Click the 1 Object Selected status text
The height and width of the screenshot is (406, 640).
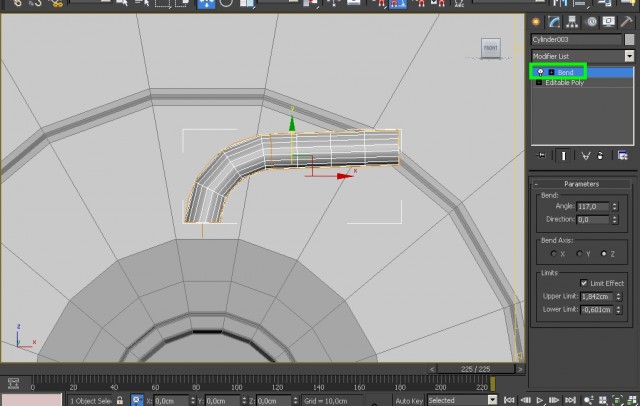click(x=90, y=401)
